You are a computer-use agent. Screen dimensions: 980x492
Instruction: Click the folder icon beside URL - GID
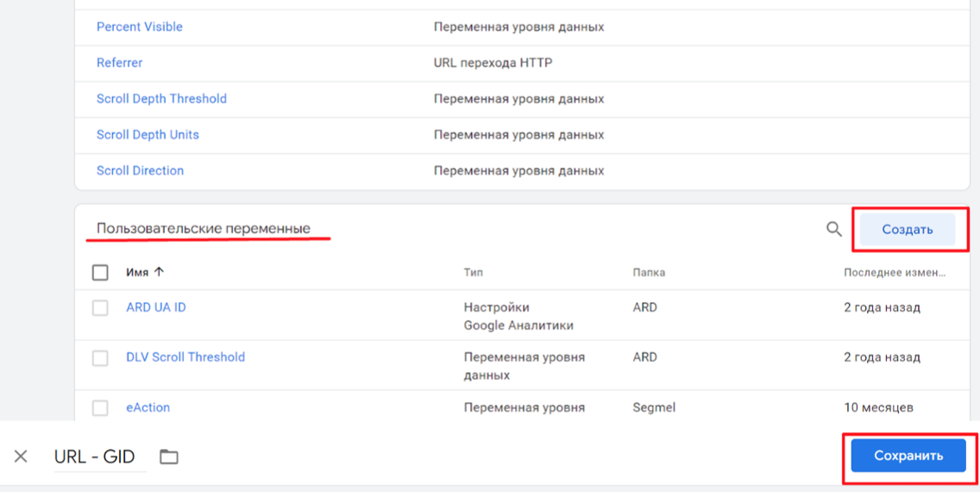click(x=169, y=457)
